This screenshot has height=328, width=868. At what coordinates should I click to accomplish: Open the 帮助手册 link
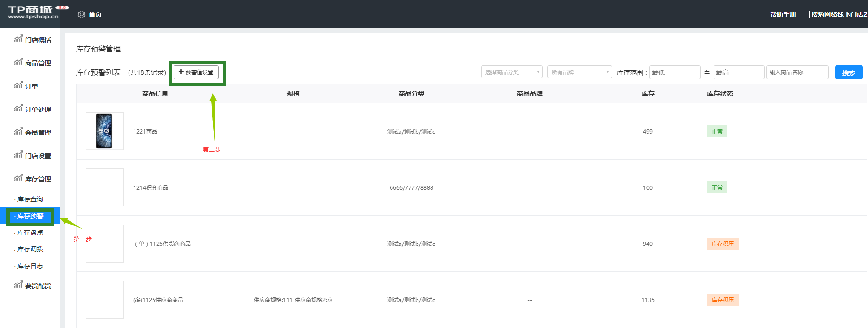783,14
